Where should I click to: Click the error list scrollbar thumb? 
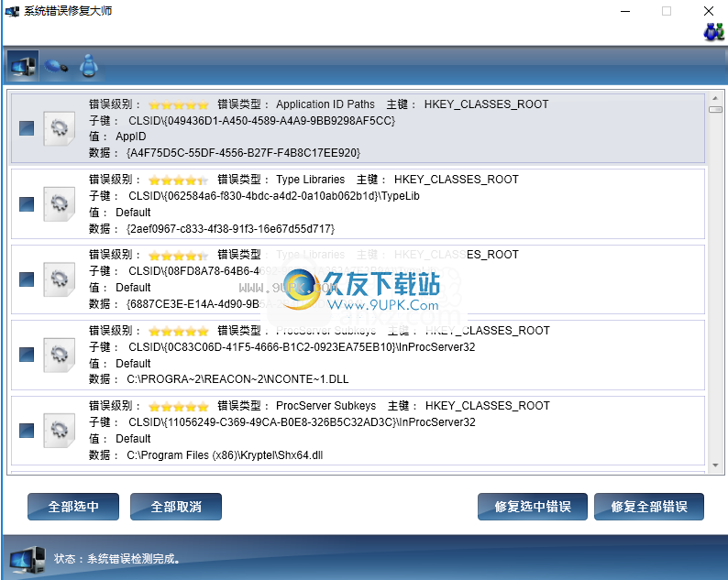pos(715,110)
